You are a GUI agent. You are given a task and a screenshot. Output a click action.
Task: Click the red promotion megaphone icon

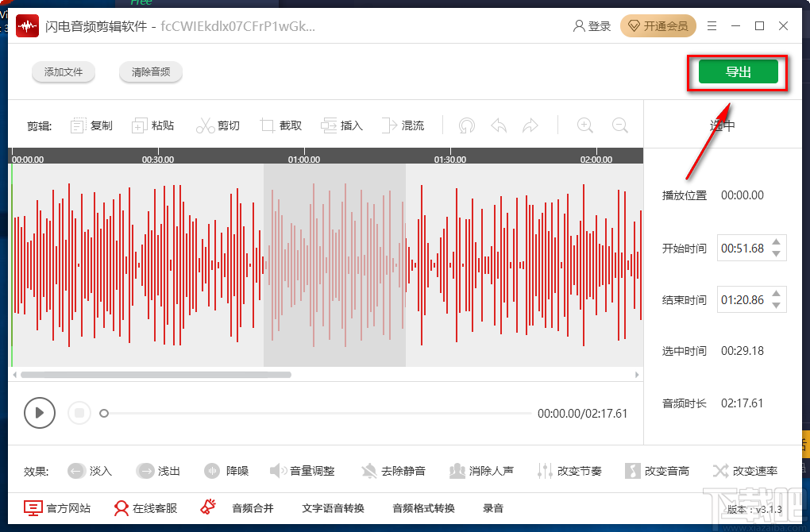[208, 507]
